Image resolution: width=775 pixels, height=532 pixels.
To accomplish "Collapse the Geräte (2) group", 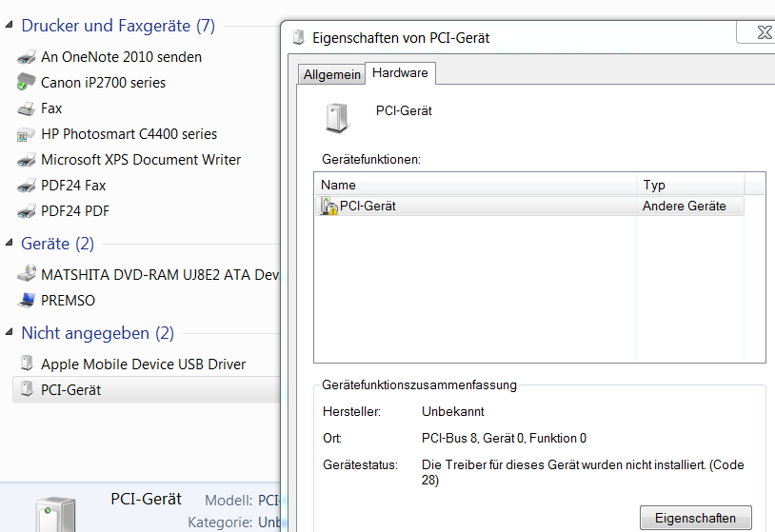I will 9,242.
